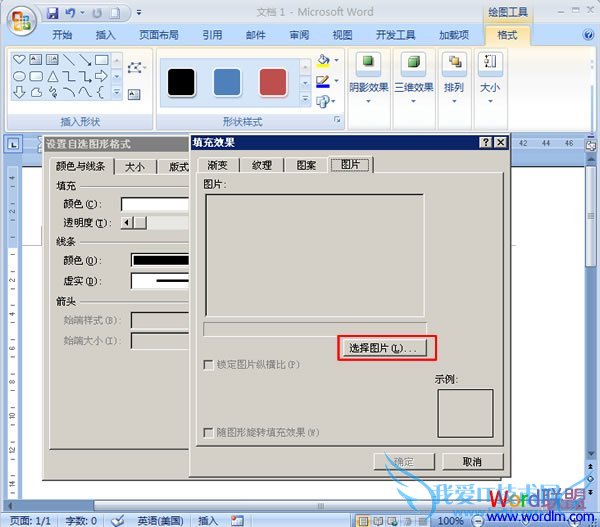Expand the shape styles gallery more button

point(305,99)
